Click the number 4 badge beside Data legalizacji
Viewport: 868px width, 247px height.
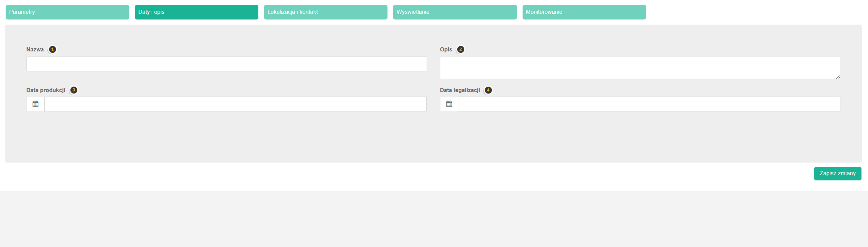[488, 90]
